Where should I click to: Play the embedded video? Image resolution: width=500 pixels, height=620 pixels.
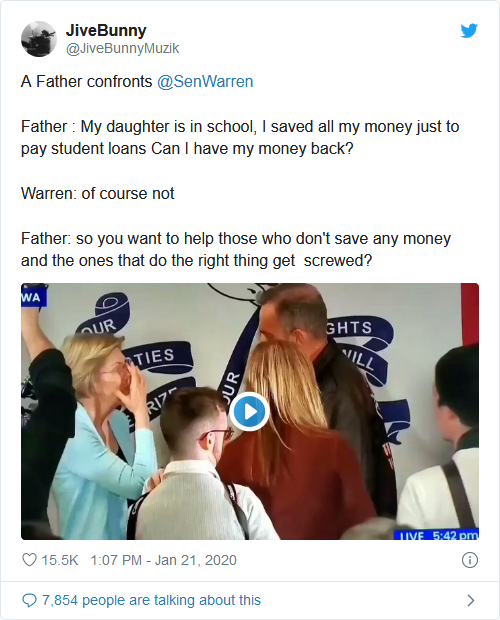click(249, 411)
